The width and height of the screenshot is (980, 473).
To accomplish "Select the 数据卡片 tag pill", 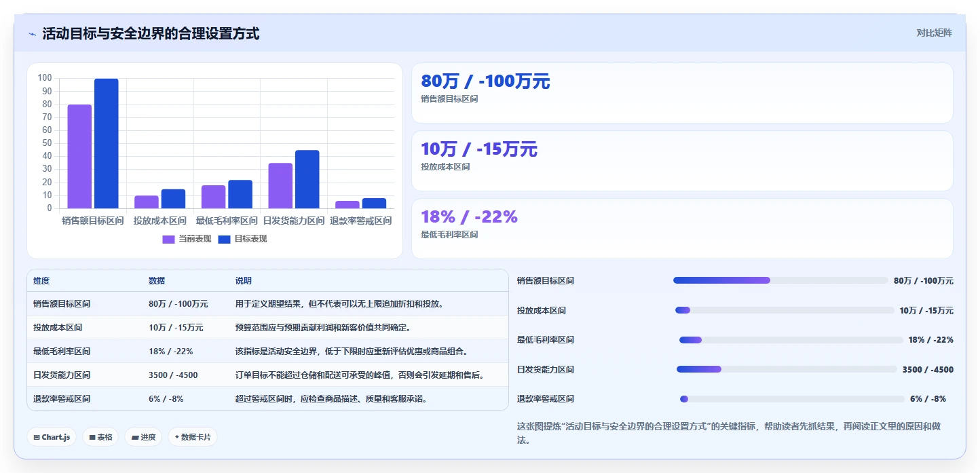I will pyautogui.click(x=193, y=437).
